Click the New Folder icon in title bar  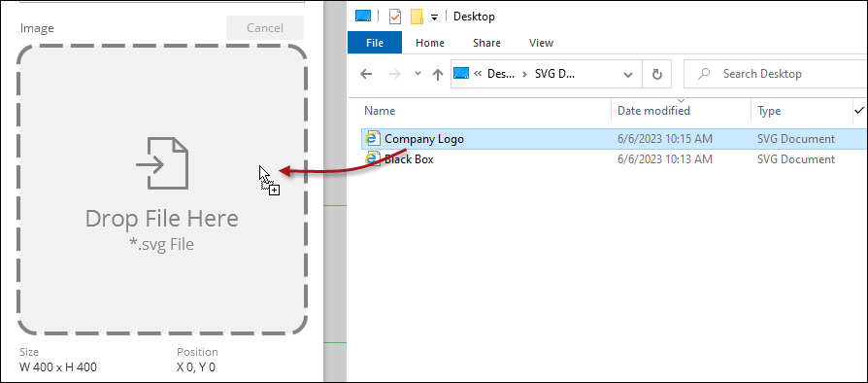(x=417, y=17)
